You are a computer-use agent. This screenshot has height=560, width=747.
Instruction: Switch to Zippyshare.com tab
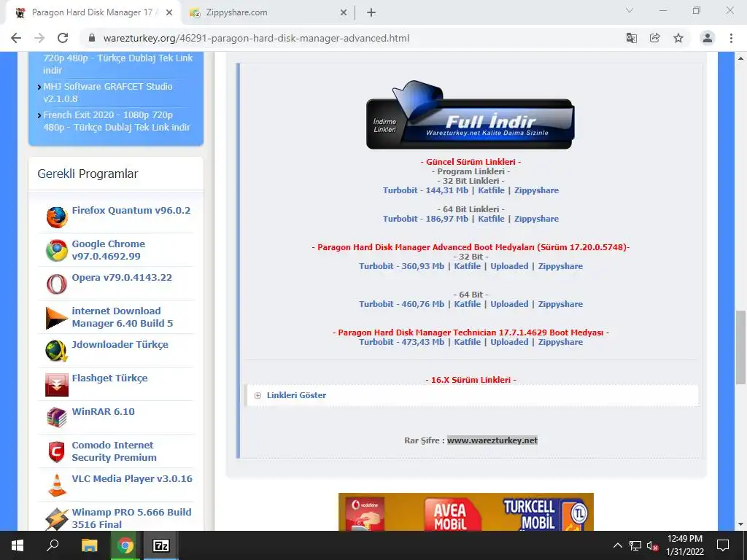268,12
